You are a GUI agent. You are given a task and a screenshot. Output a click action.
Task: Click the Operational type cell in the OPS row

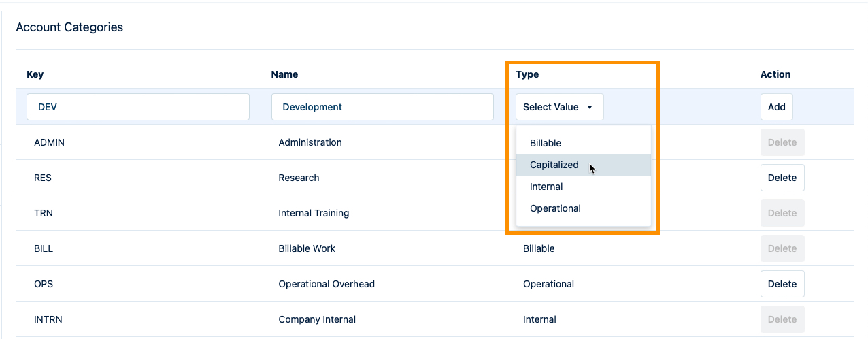[548, 284]
